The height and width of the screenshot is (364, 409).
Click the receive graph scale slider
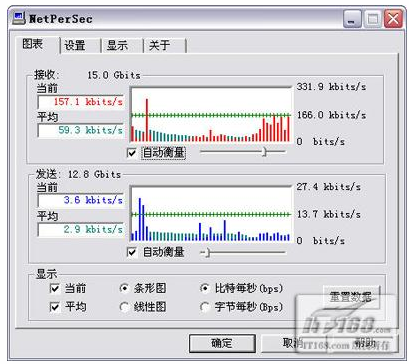[243, 152]
